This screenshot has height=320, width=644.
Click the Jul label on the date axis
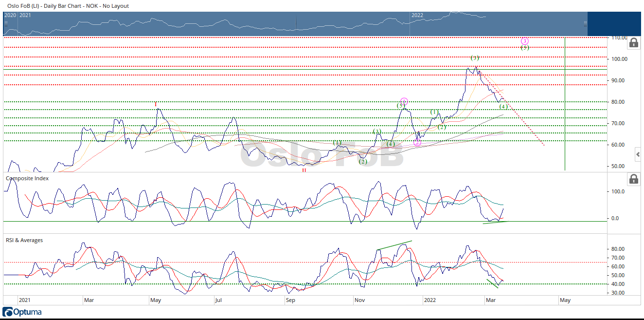(218, 300)
